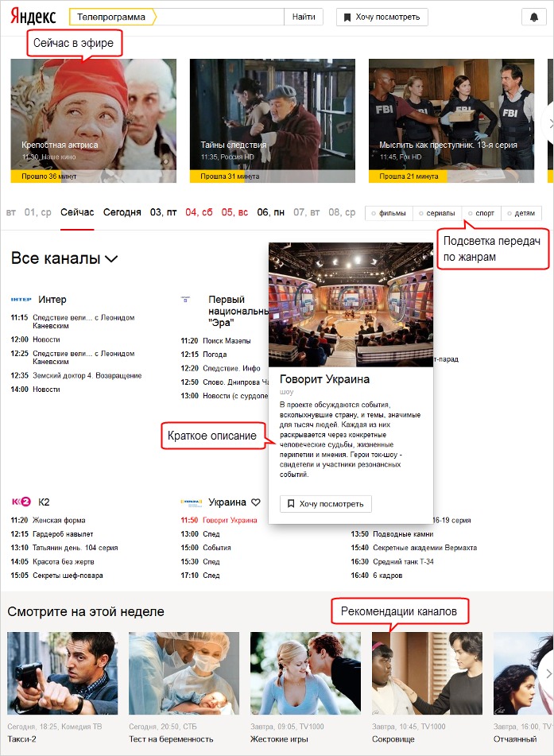
Task: Toggle the детям genre highlight
Action: coord(521,213)
